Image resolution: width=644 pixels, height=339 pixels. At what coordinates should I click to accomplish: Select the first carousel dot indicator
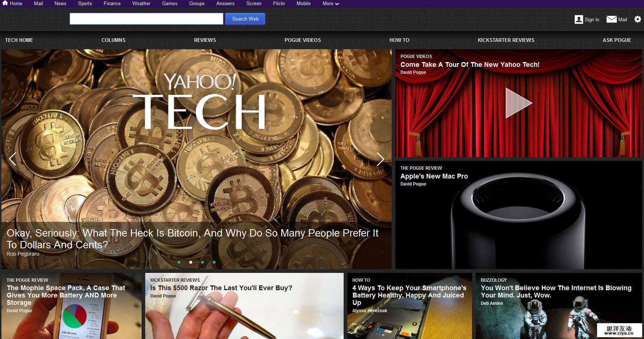[x=179, y=262]
